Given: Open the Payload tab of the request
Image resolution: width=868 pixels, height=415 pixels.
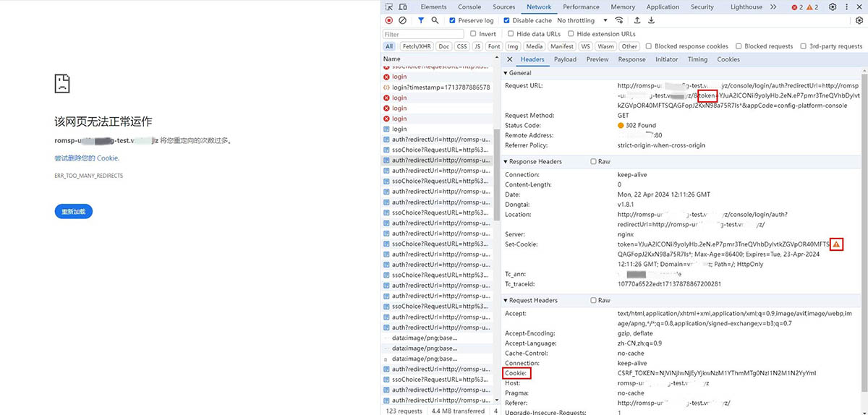Looking at the screenshot, I should pyautogui.click(x=565, y=59).
